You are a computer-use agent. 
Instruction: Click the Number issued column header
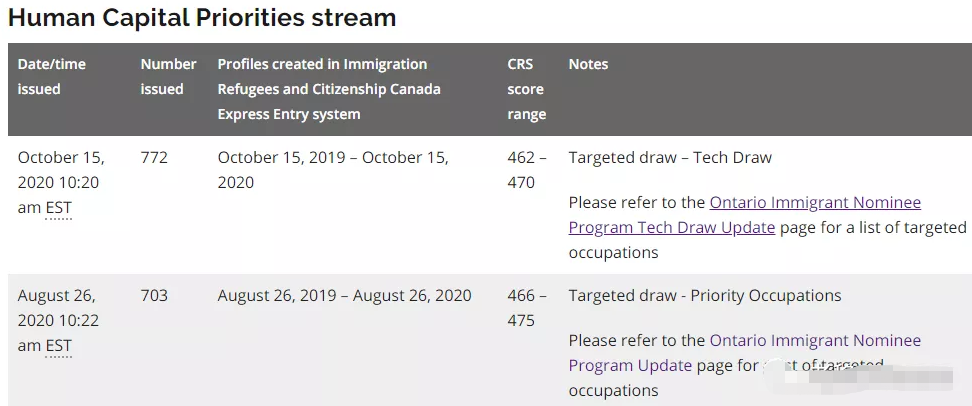tap(168, 76)
